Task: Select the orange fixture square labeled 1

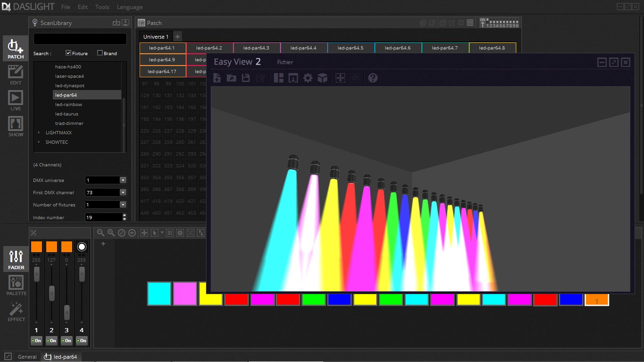Action: (x=597, y=300)
